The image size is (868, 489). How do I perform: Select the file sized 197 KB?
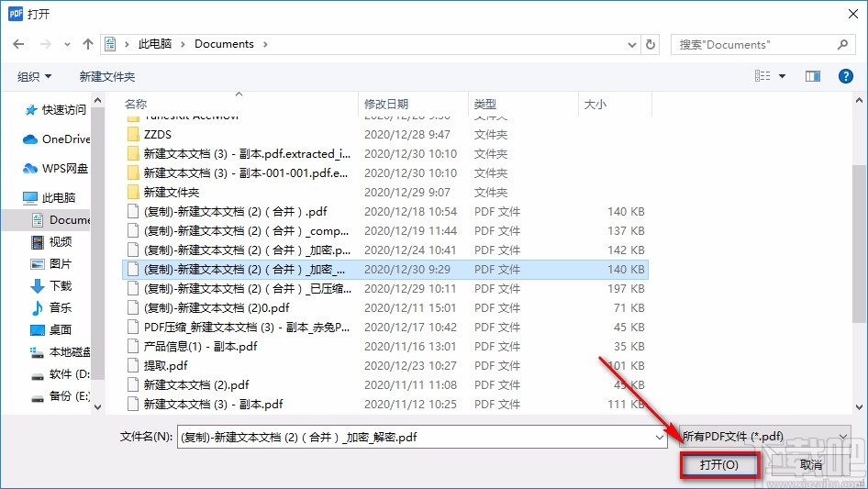coord(386,288)
